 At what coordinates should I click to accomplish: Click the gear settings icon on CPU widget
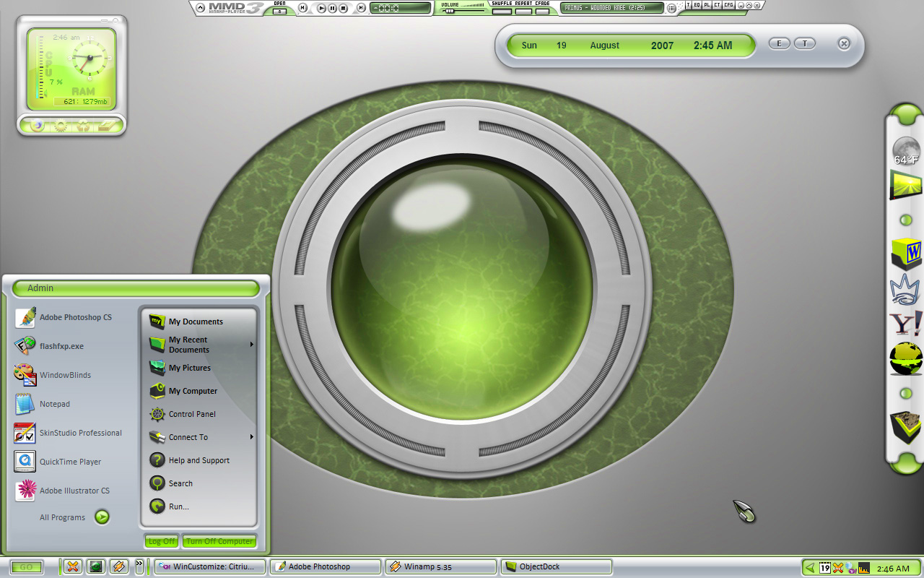tap(61, 126)
